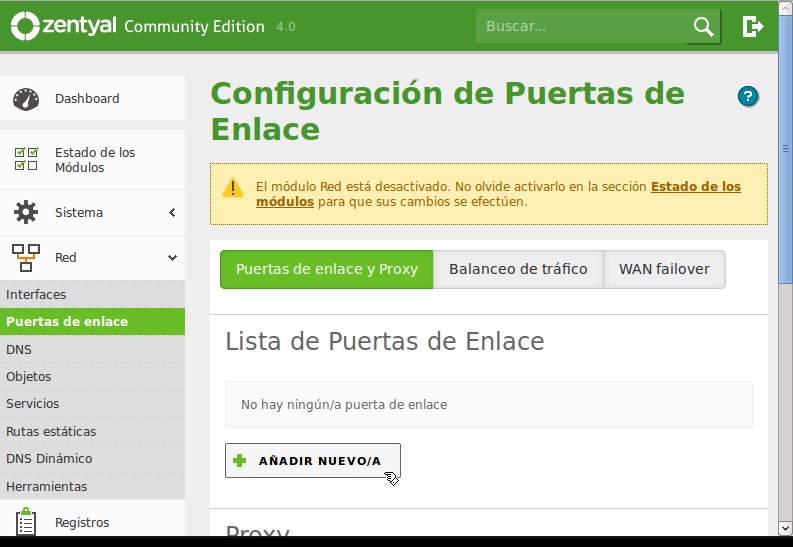Click the logout icon
Image resolution: width=793 pixels, height=547 pixels.
coord(753,26)
